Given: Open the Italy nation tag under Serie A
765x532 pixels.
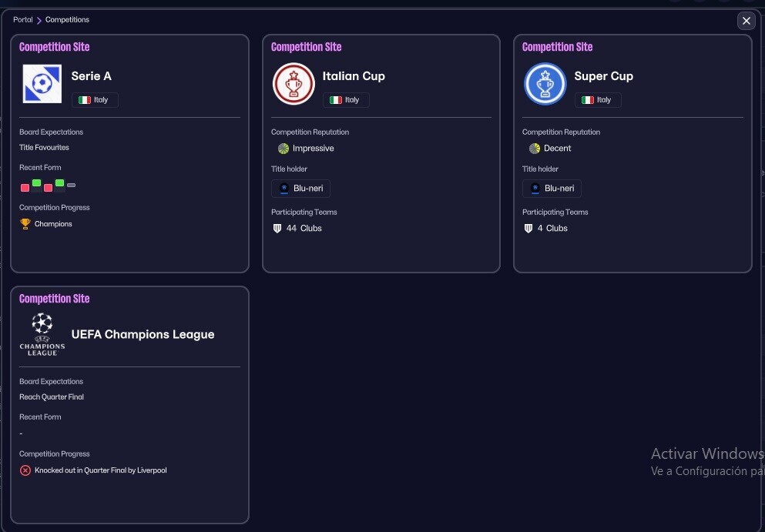Looking at the screenshot, I should [x=95, y=100].
